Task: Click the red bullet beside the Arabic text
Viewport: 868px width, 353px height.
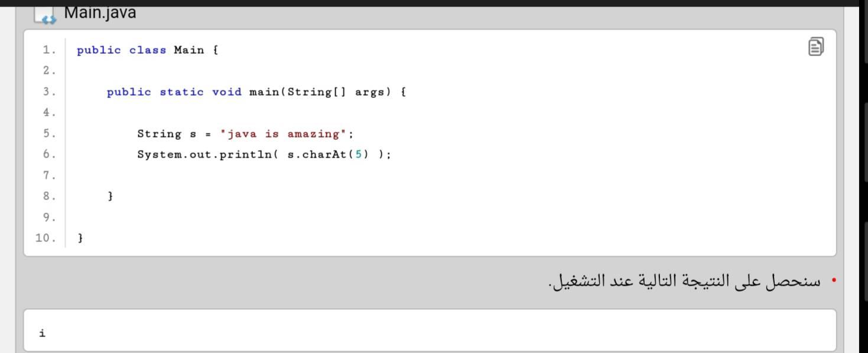Action: [x=834, y=281]
